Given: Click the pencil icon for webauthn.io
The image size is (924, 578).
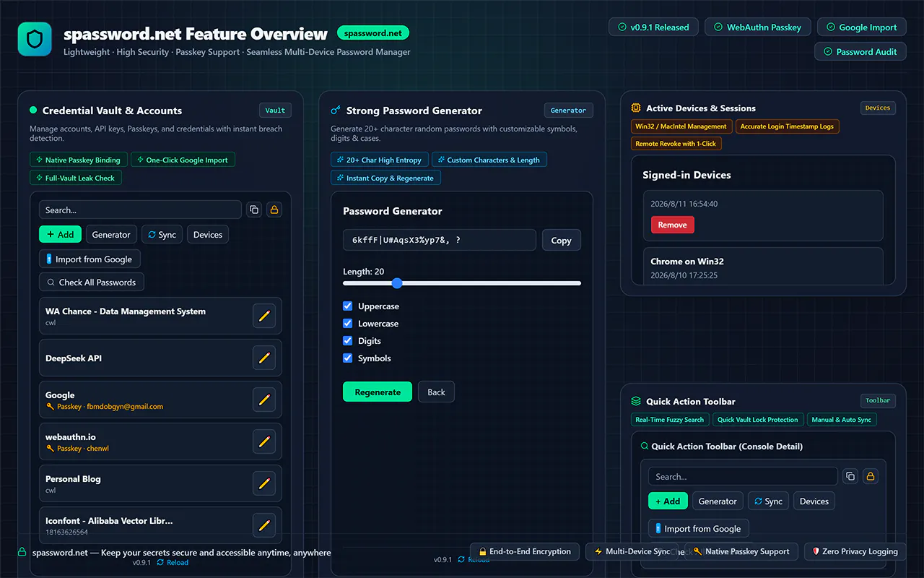Looking at the screenshot, I should [x=264, y=441].
